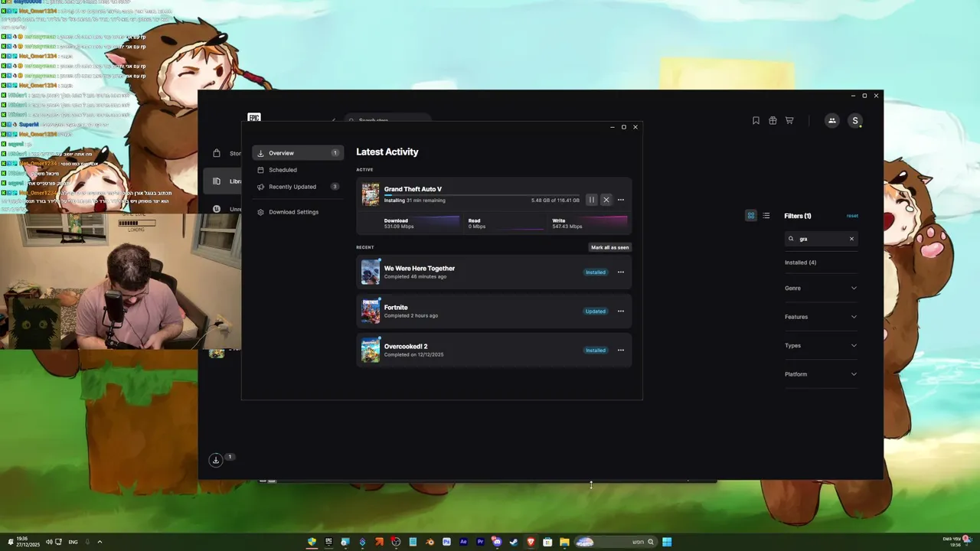The image size is (980, 551).
Task: Clear the 'gra' filter search text
Action: [851, 239]
